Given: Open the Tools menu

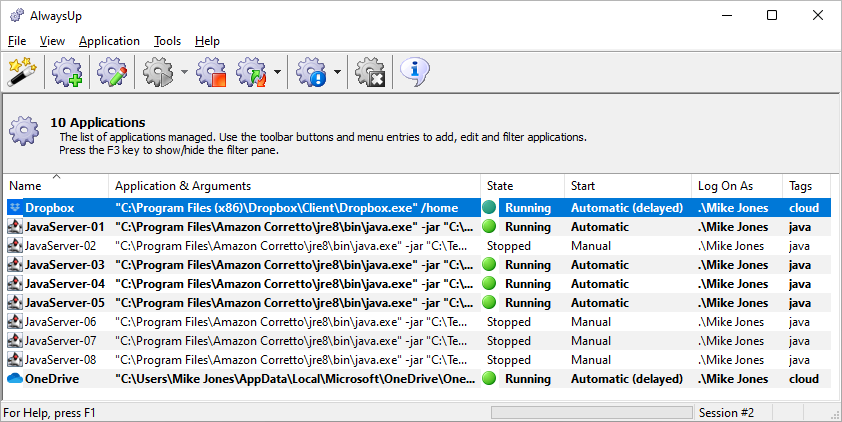Looking at the screenshot, I should pyautogui.click(x=168, y=41).
